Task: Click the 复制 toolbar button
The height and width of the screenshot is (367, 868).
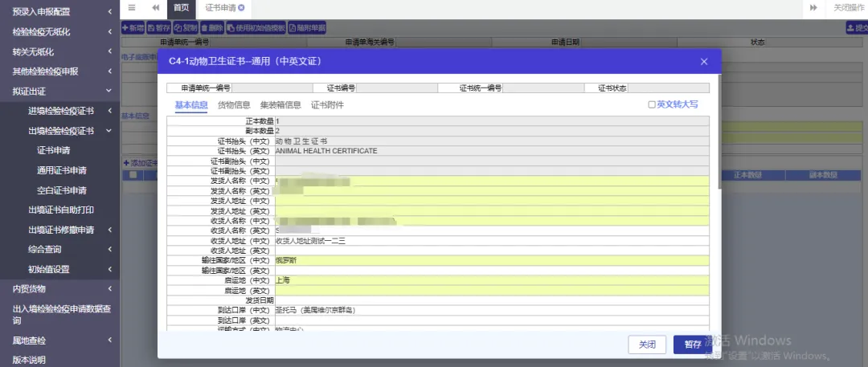Action: [x=186, y=27]
